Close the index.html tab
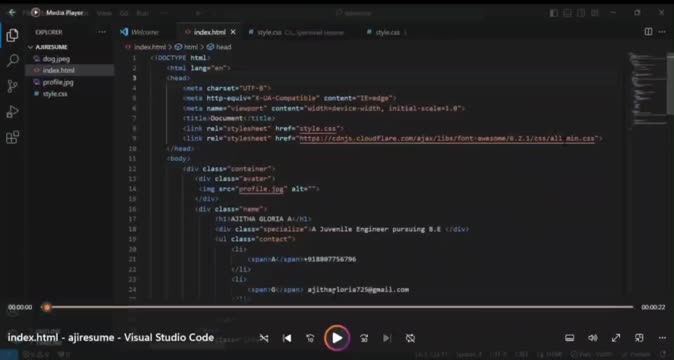674x360 pixels. click(233, 32)
